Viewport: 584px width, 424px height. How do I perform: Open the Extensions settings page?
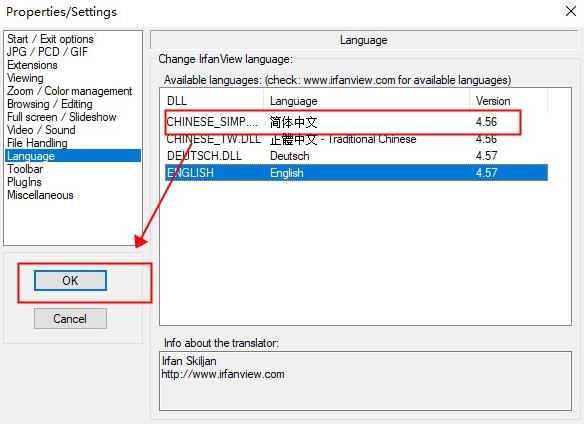coord(32,65)
